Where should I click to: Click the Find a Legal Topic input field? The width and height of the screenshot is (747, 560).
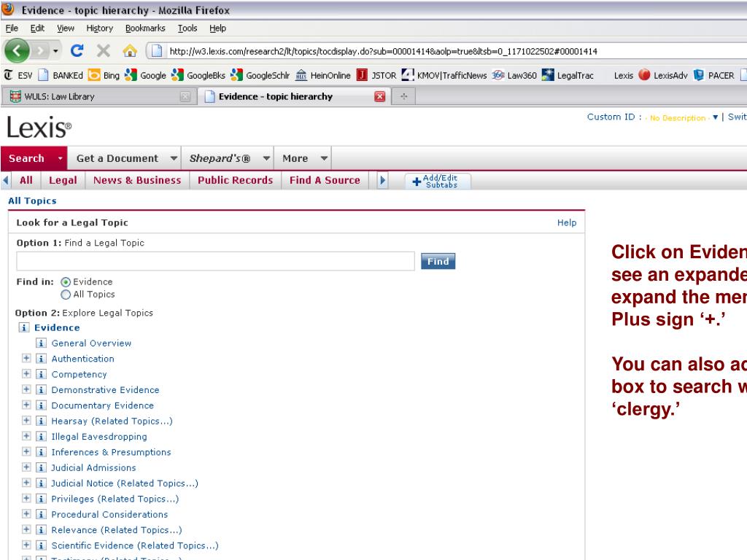click(x=215, y=261)
